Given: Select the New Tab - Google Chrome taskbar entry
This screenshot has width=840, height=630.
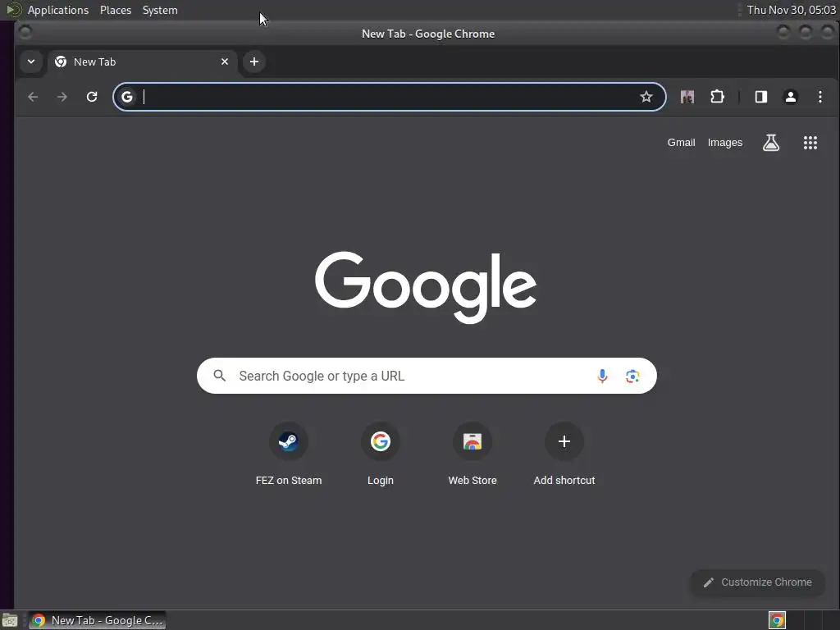Looking at the screenshot, I should coord(97,620).
